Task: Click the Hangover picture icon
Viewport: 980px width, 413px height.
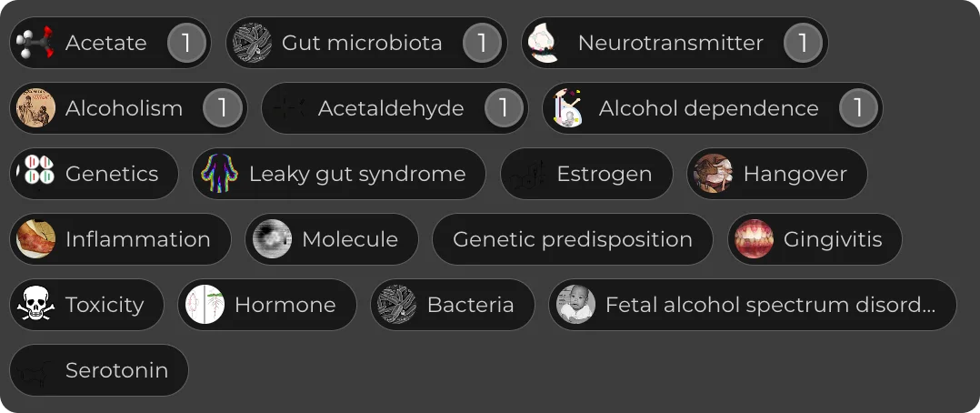Action: [x=714, y=174]
